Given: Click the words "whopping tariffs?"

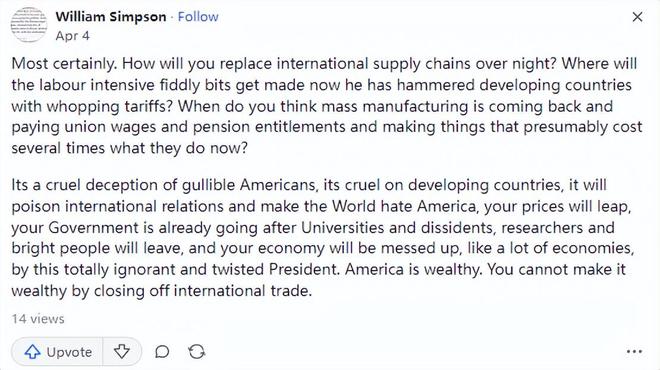Looking at the screenshot, I should coord(109,106).
